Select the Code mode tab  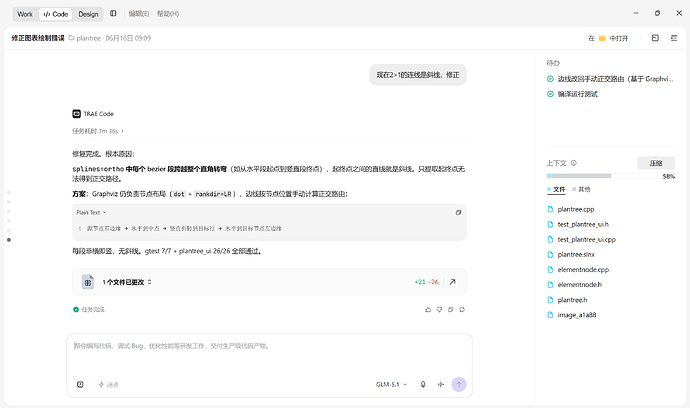(x=56, y=14)
